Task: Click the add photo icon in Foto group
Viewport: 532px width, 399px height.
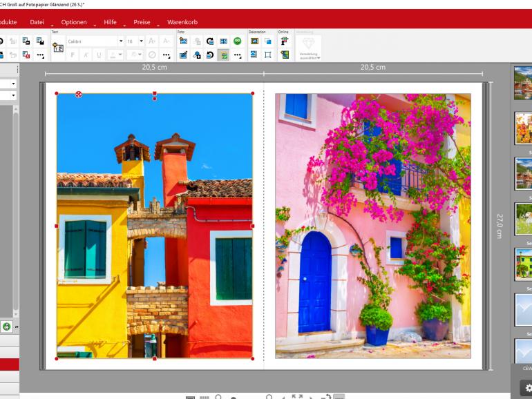Action: [183, 41]
